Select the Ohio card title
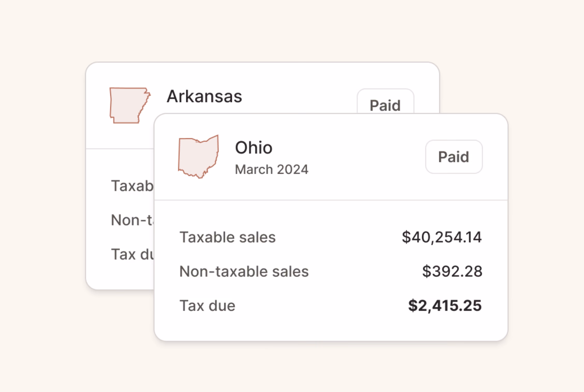This screenshot has height=392, width=584. point(254,148)
